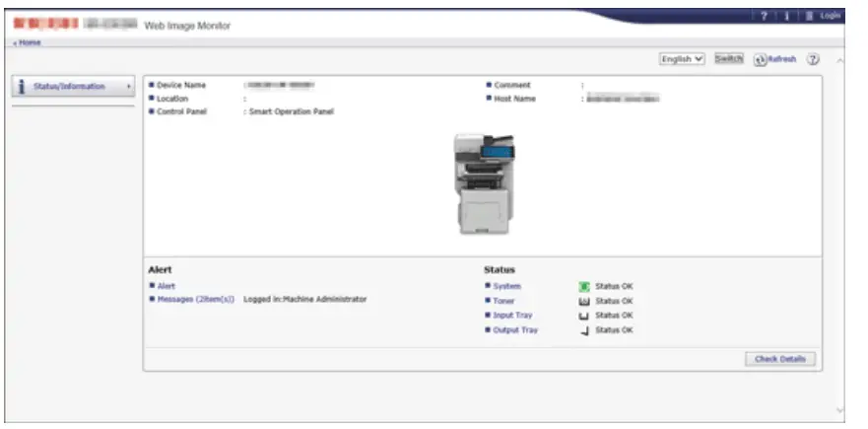868x429 pixels.
Task: Click the Refresh link
Action: point(775,59)
